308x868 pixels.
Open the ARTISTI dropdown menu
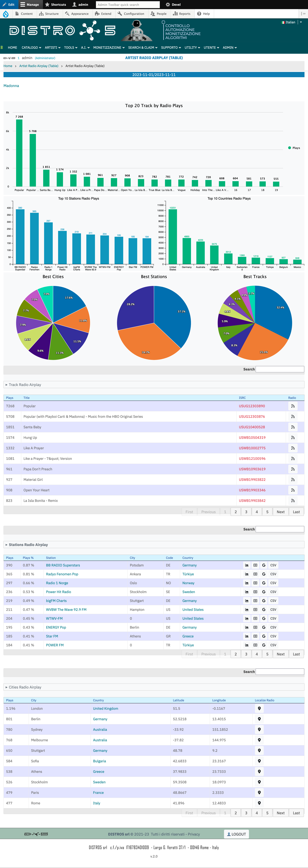pyautogui.click(x=52, y=48)
